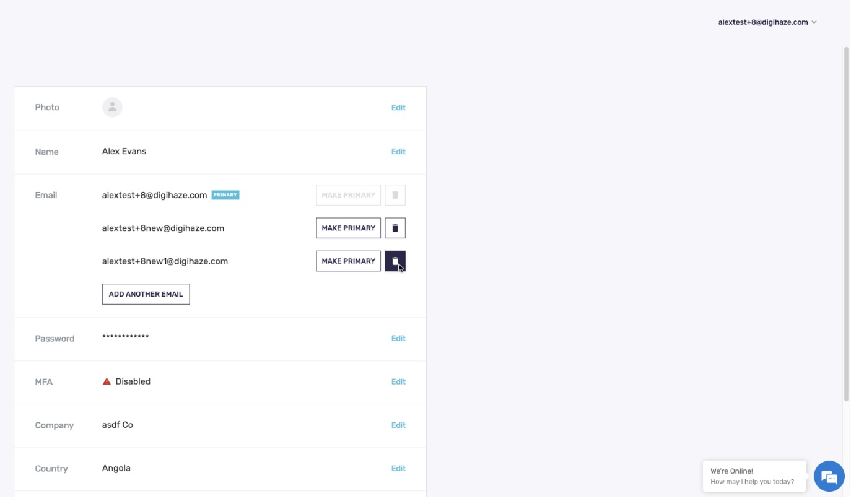851x504 pixels.
Task: Edit the MFA setting
Action: pyautogui.click(x=398, y=382)
